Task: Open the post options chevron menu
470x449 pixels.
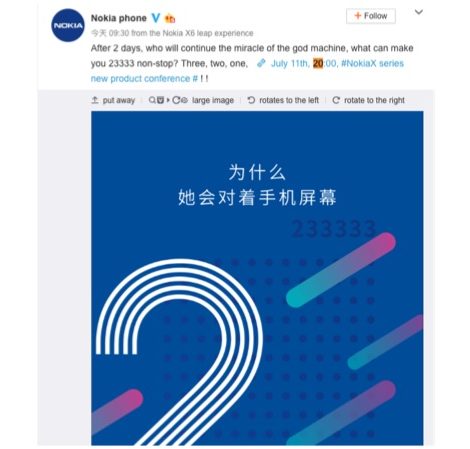Action: [x=419, y=12]
